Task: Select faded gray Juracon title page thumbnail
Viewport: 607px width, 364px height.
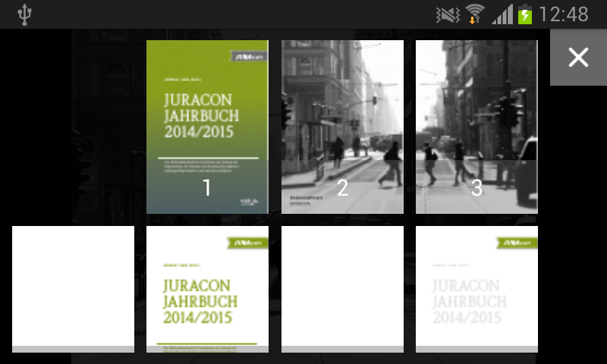Action: click(x=476, y=289)
